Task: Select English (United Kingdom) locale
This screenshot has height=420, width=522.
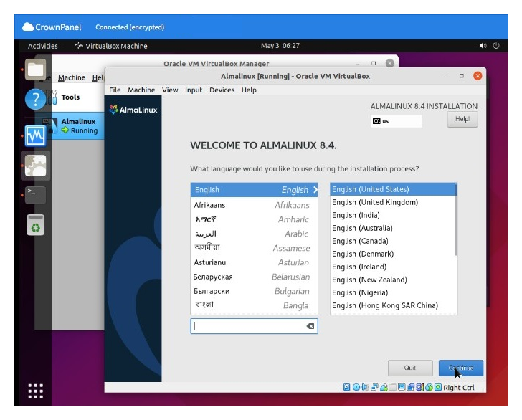Action: [392, 202]
